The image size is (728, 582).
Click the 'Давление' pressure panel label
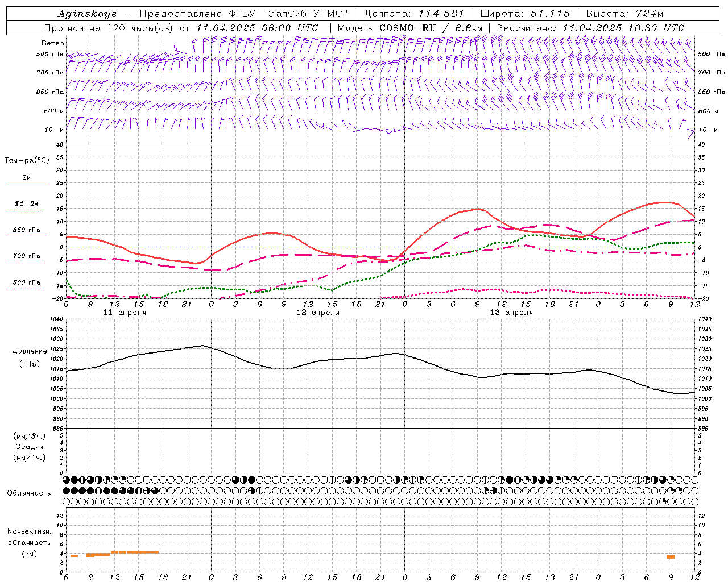(x=30, y=351)
